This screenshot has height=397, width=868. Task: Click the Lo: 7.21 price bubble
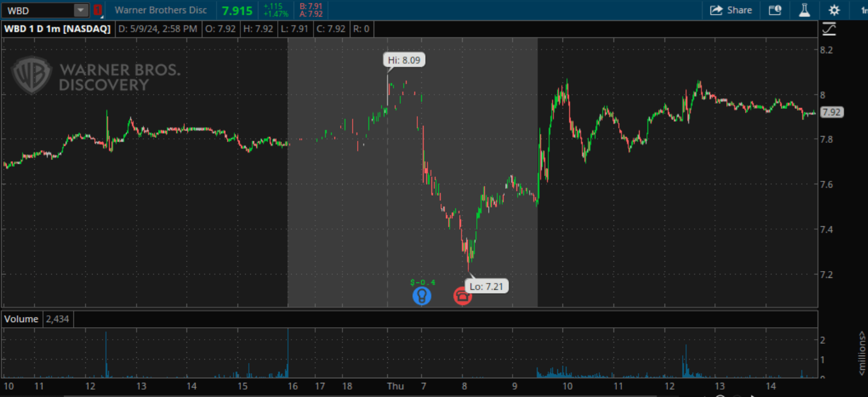[x=486, y=286]
